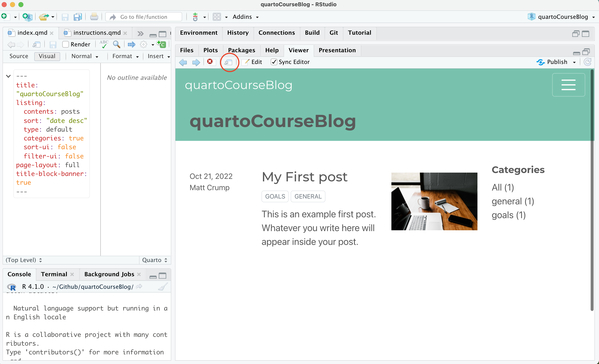Uncheck the Sync Editor checkbox
The width and height of the screenshot is (599, 364).
point(274,62)
